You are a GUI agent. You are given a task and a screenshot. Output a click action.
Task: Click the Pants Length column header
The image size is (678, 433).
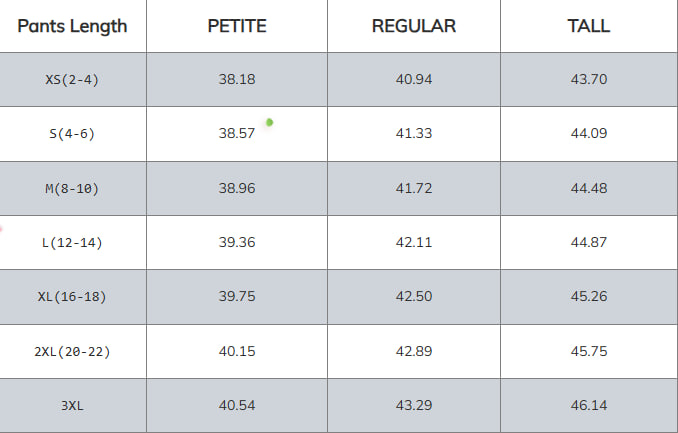point(72,26)
